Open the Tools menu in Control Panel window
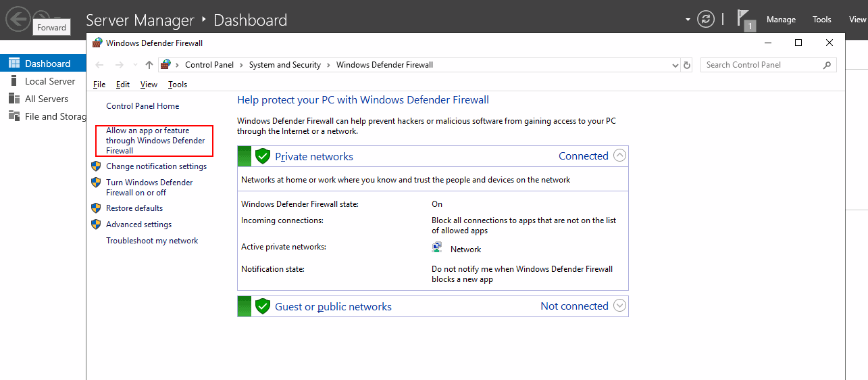Image resolution: width=868 pixels, height=380 pixels. [x=178, y=85]
